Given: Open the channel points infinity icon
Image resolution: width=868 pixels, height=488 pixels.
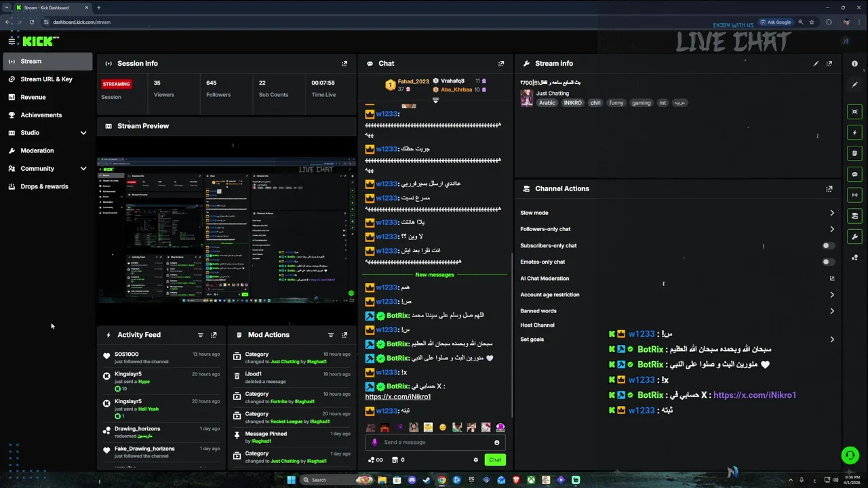Looking at the screenshot, I should click(x=376, y=460).
